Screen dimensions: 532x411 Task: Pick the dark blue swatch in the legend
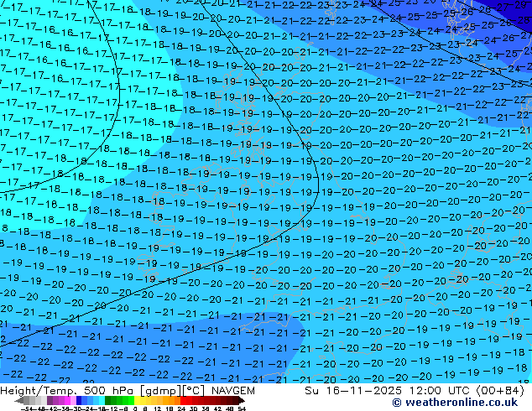point(79,401)
